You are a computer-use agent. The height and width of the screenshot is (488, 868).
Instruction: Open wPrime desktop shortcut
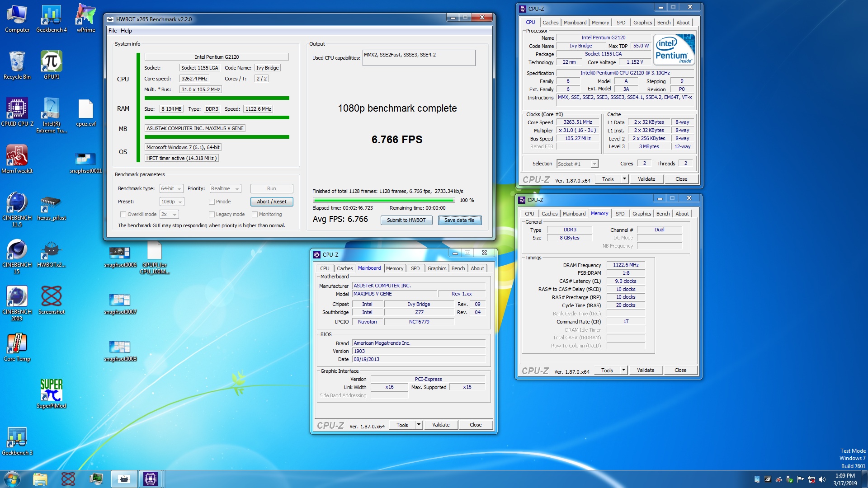click(86, 19)
